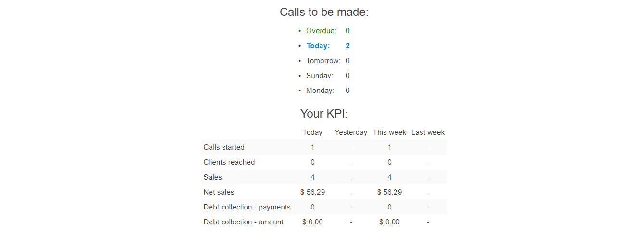Click the Sales value for Today
Screen dimensions: 644x235
(x=312, y=177)
